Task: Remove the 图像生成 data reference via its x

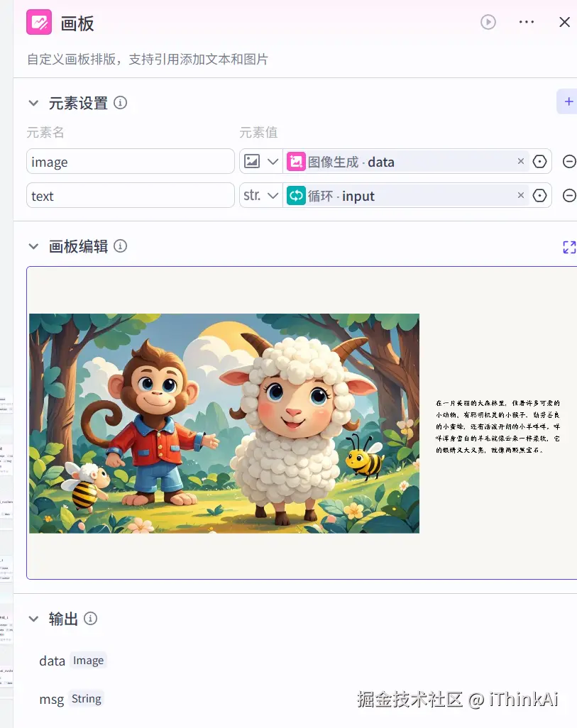Action: (521, 161)
